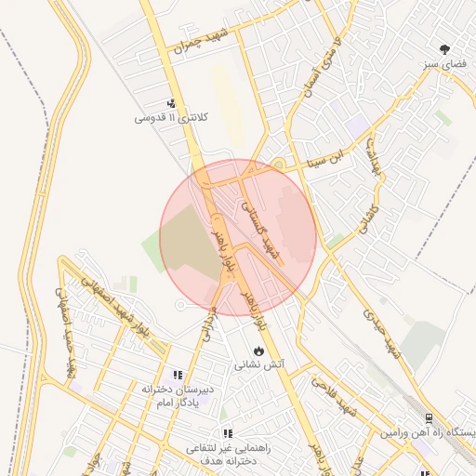Click the police station icon above کلانتری ۱۱ قدوسی
Viewport: 476px width, 476px height.
[171, 103]
